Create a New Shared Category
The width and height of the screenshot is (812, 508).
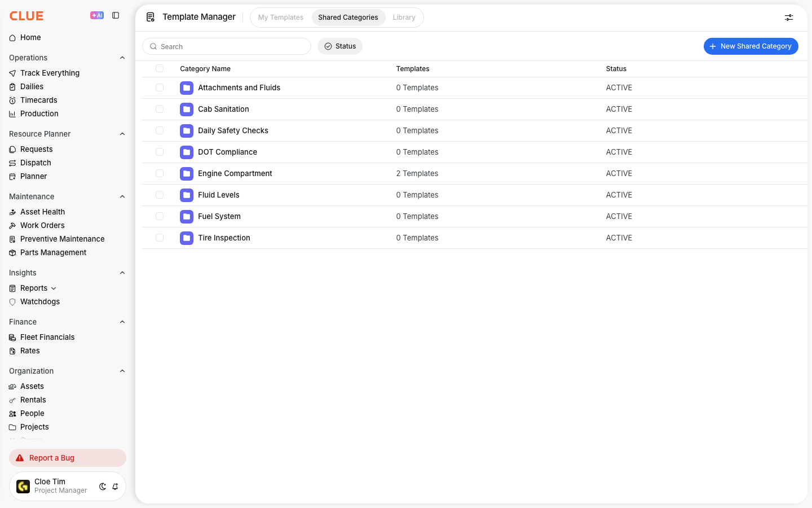pyautogui.click(x=751, y=46)
